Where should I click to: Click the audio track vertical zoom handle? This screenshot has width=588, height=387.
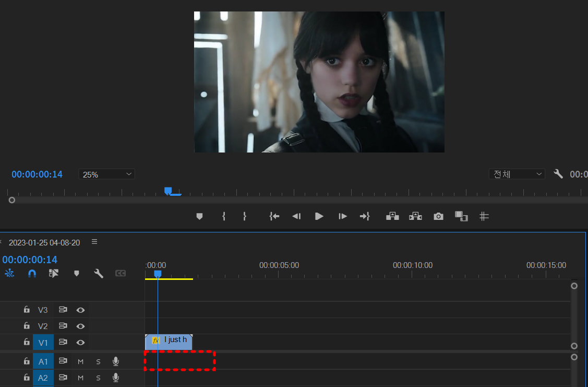[574, 357]
